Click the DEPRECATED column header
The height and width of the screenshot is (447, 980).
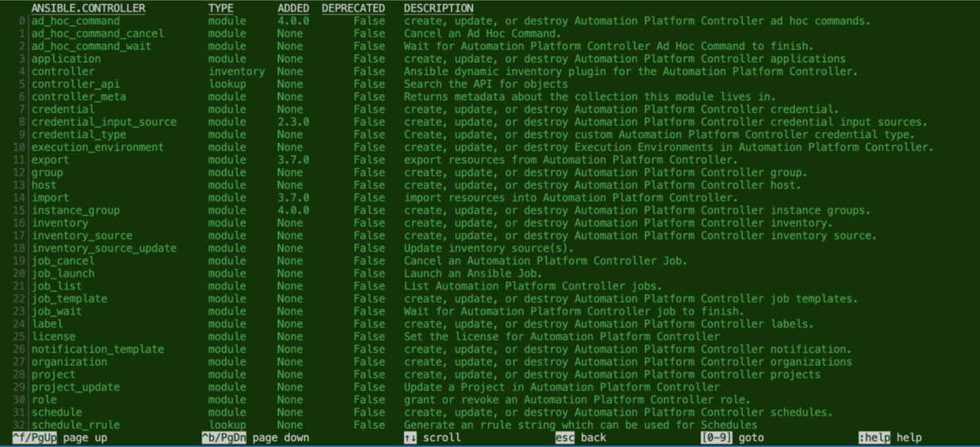(x=353, y=8)
